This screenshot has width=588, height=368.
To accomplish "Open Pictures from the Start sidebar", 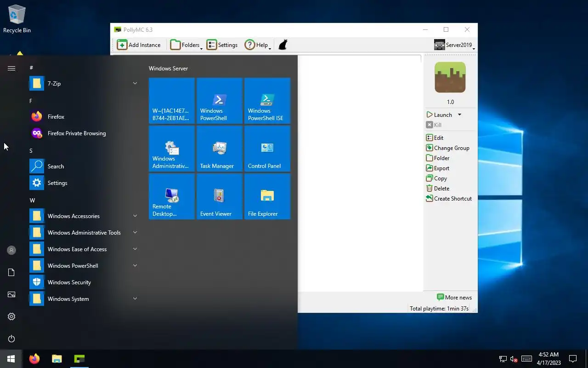I will (x=11, y=294).
